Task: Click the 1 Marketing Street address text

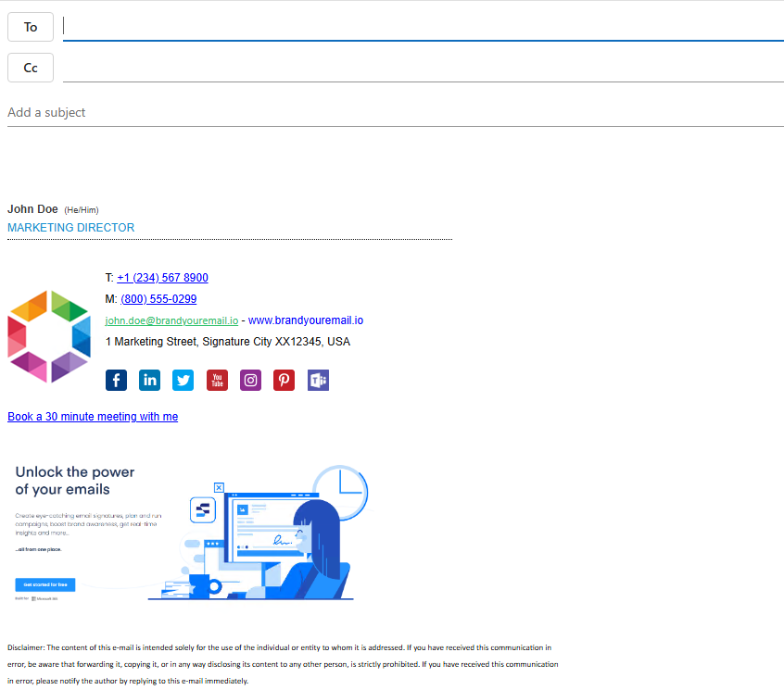Action: click(227, 342)
